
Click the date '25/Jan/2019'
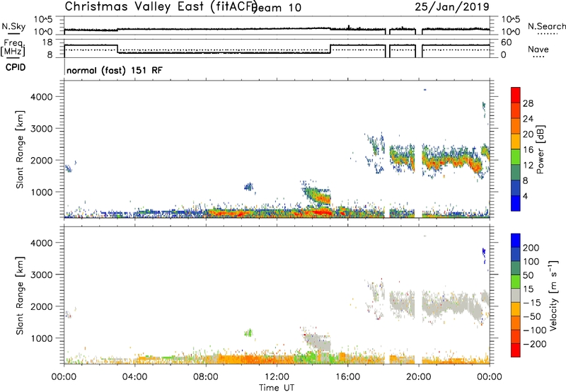(x=452, y=6)
